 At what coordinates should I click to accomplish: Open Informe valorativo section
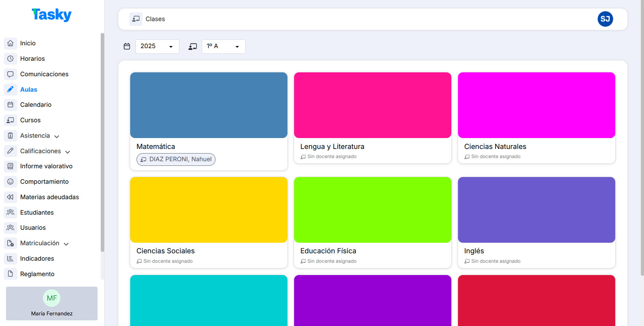[46, 166]
